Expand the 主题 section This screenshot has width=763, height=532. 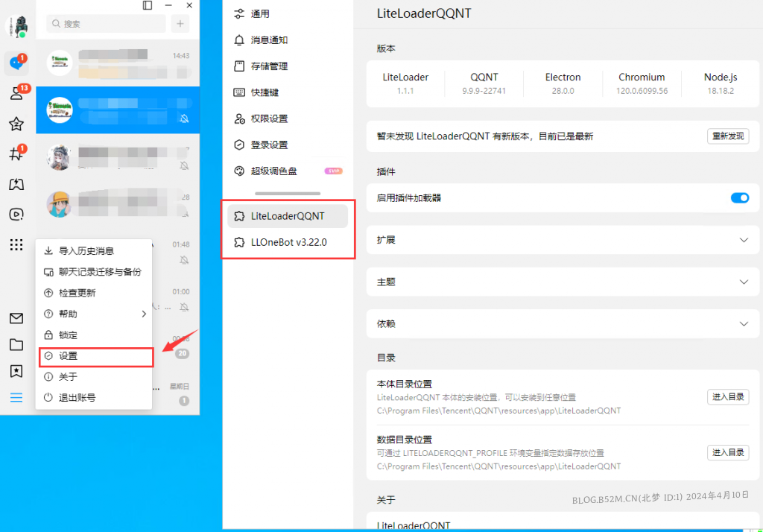pos(741,281)
